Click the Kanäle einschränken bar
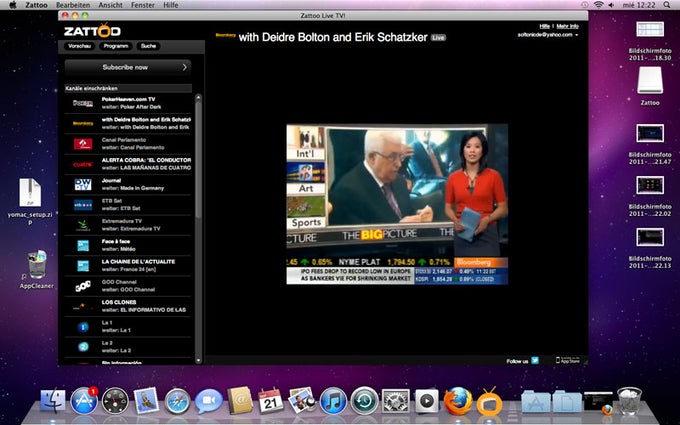This screenshot has height=425, width=680. (128, 88)
